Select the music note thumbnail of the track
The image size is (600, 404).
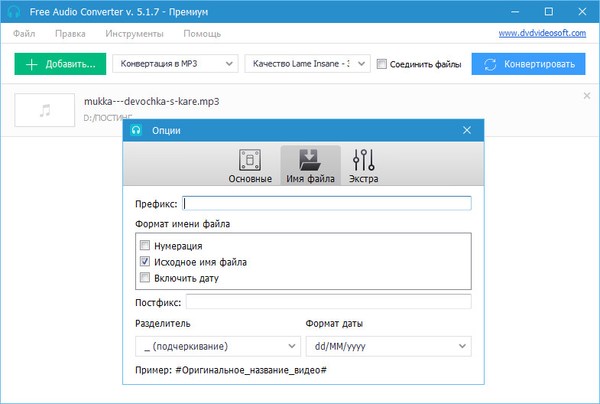pyautogui.click(x=45, y=110)
